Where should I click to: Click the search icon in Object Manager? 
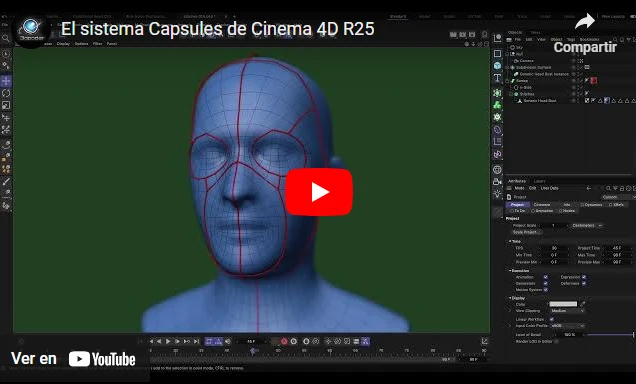[x=615, y=39]
